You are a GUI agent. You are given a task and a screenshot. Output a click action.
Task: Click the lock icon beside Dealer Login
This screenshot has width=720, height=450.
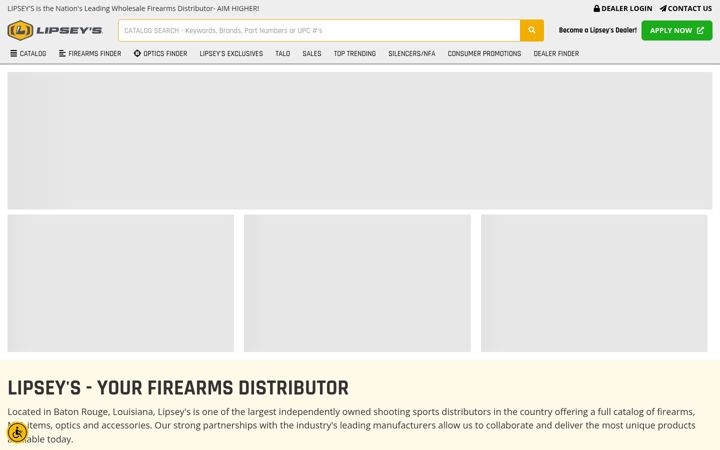click(596, 8)
